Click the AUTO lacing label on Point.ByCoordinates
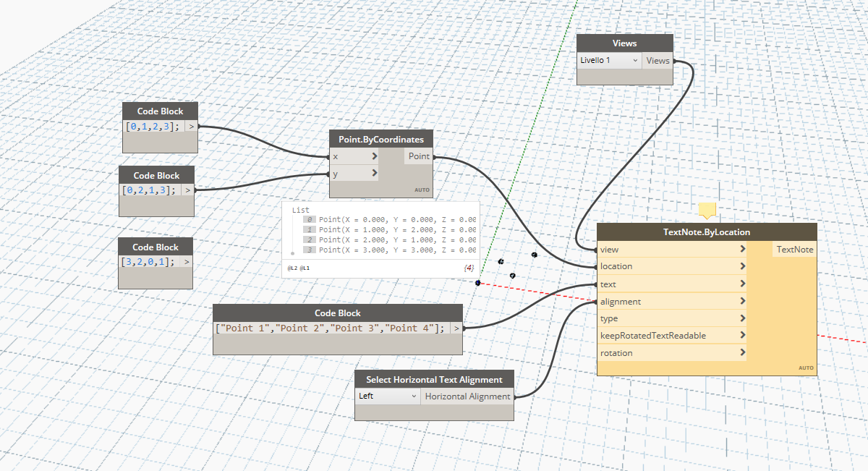Viewport: 868px width, 471px height. (422, 190)
